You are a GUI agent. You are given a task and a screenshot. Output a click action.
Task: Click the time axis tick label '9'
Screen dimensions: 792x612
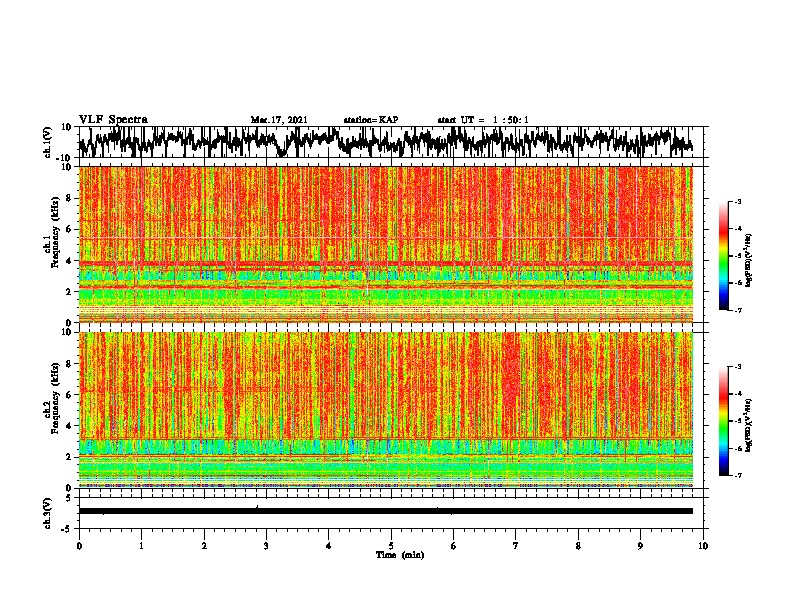640,546
